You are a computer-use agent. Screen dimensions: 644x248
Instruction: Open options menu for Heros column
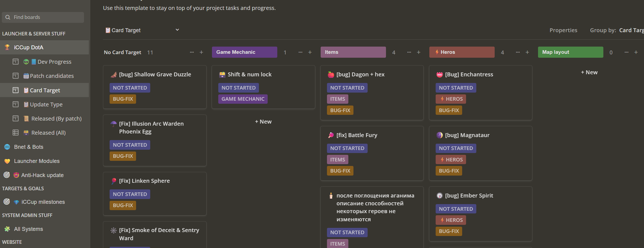coord(518,52)
